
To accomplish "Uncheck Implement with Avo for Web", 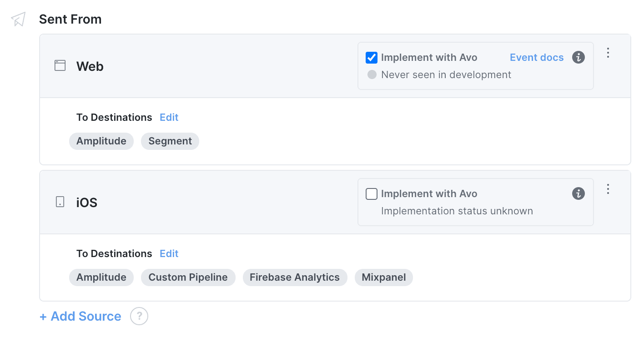I will [372, 58].
